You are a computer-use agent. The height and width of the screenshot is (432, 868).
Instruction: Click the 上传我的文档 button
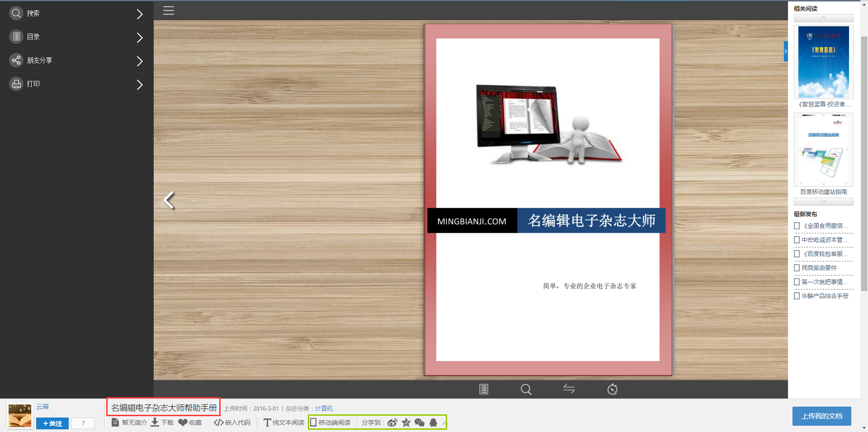(x=822, y=416)
